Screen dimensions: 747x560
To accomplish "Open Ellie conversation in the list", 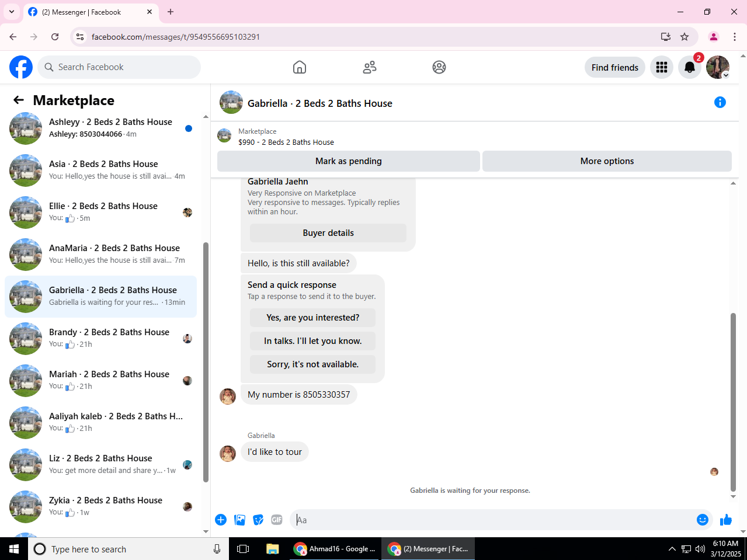I will (x=101, y=213).
